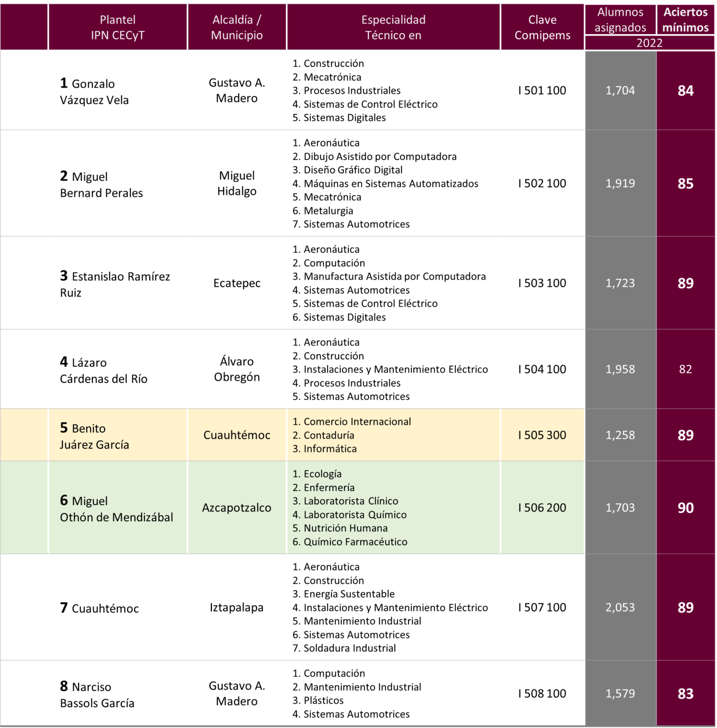The width and height of the screenshot is (717, 728).
Task: Select plantel '5 Benito Juárez García'
Action: (x=94, y=436)
